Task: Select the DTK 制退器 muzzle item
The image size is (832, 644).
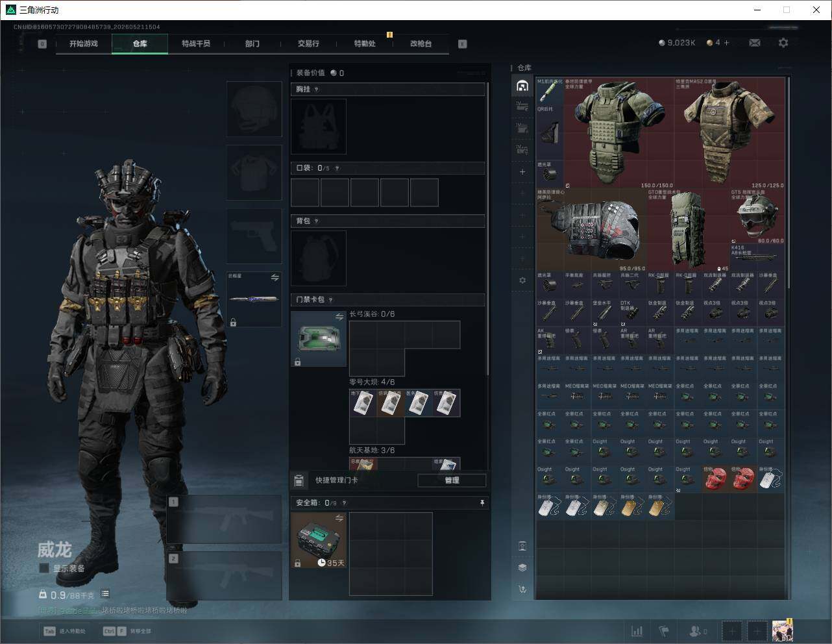Action: coord(633,312)
